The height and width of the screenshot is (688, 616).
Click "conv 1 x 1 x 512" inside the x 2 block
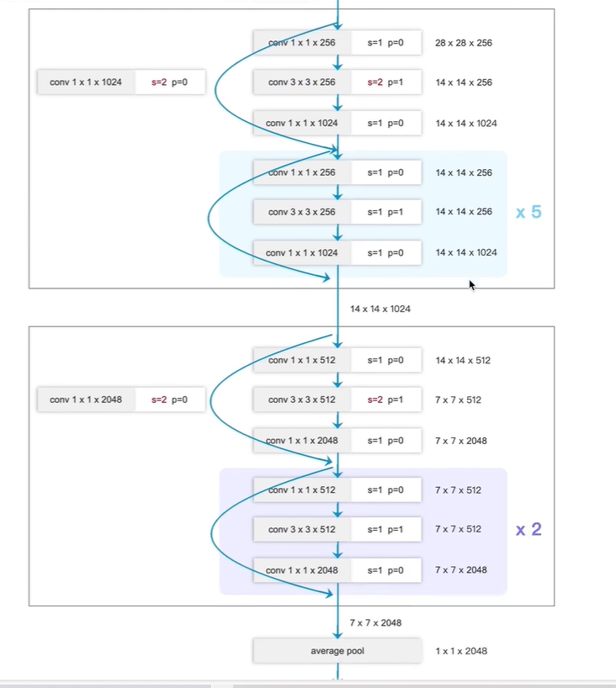point(301,490)
